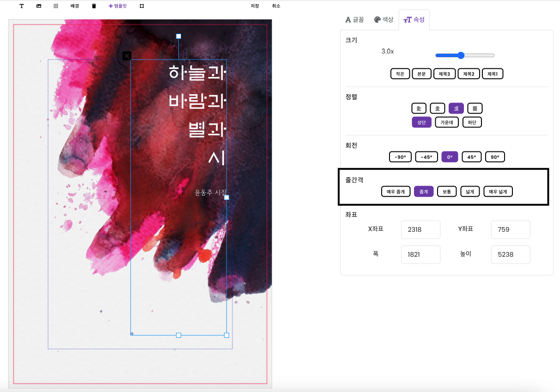Click the align center icon button
This screenshot has height=392, width=560.
[438, 109]
